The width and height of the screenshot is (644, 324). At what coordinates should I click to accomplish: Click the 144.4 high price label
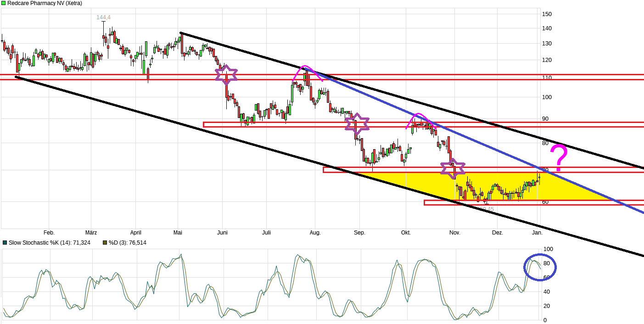(x=103, y=17)
